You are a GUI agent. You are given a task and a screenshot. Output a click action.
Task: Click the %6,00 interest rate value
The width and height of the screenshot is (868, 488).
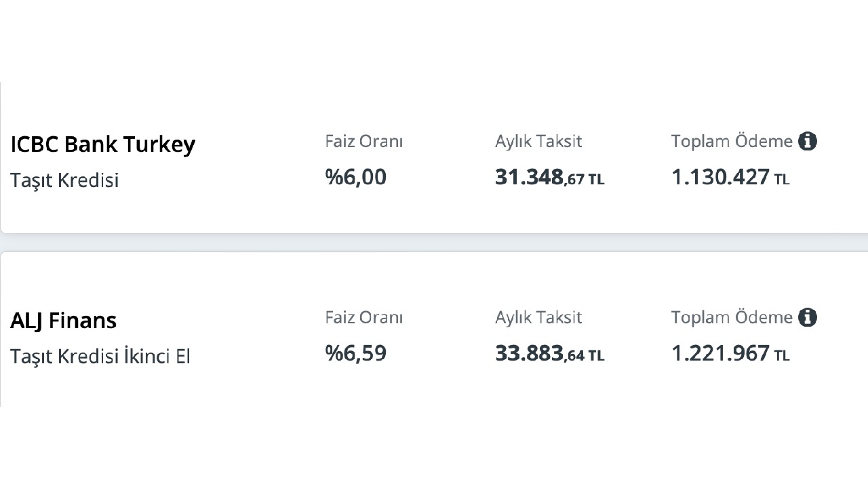[x=356, y=177]
